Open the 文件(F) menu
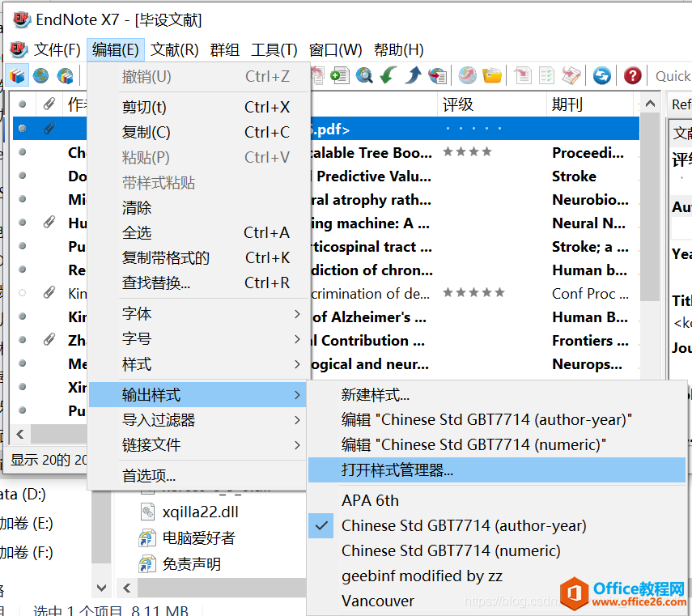The height and width of the screenshot is (616, 692). [57, 49]
